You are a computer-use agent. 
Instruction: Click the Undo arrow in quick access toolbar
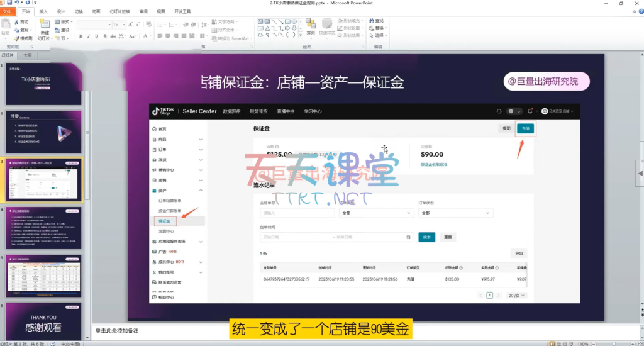[18, 3]
